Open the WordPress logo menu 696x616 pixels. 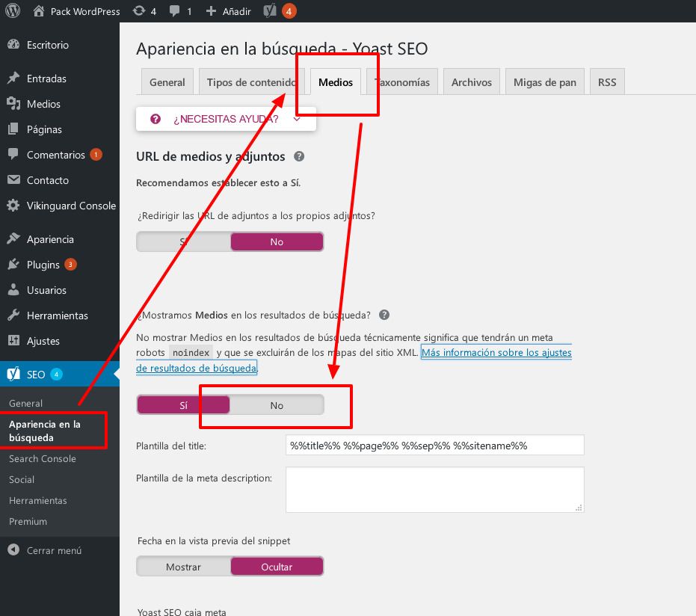pos(13,10)
